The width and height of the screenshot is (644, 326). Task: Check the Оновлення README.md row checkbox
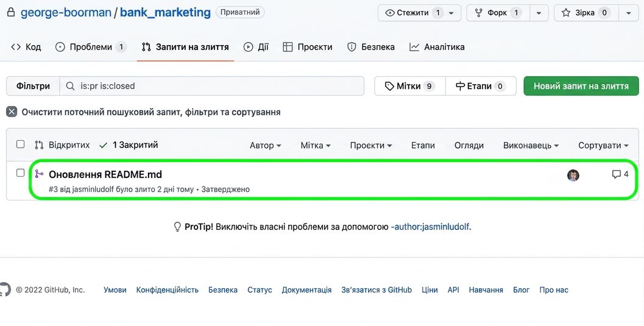20,173
